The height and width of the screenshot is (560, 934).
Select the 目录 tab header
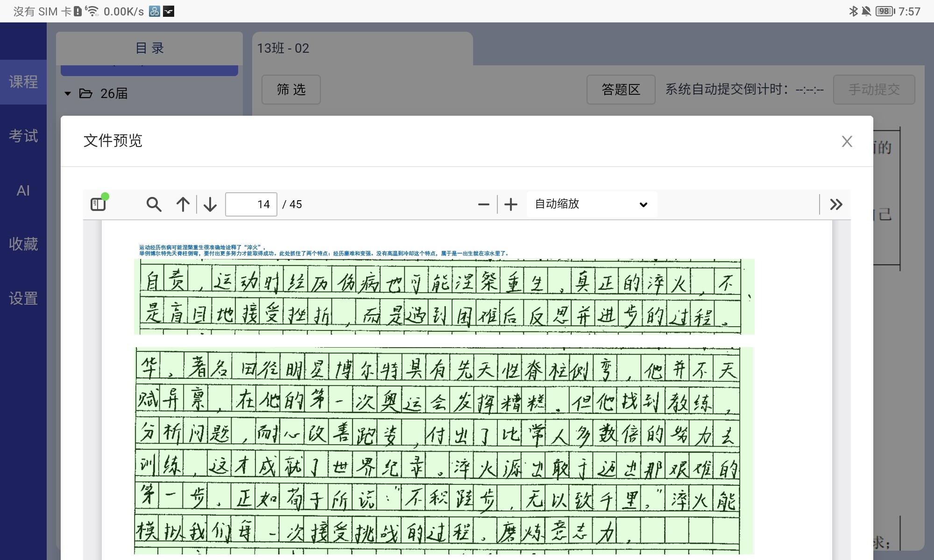click(149, 48)
